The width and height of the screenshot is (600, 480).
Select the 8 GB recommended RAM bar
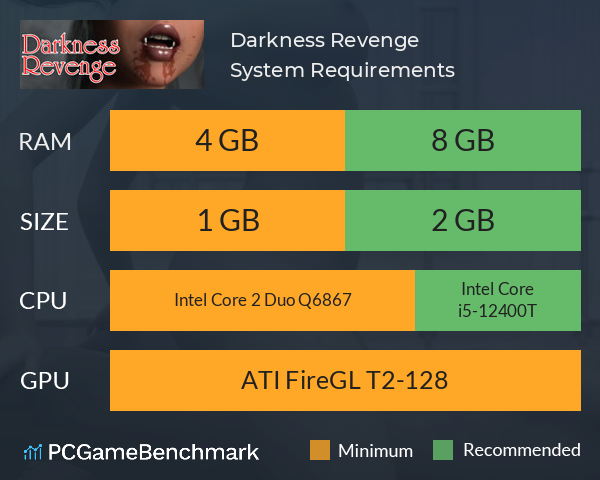point(463,140)
